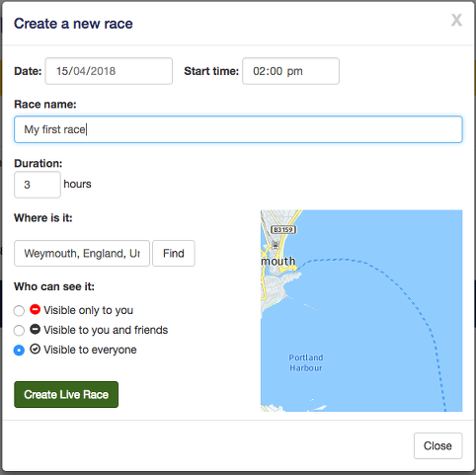Click the black minus icon for friends visibility
The image size is (476, 475).
click(35, 330)
